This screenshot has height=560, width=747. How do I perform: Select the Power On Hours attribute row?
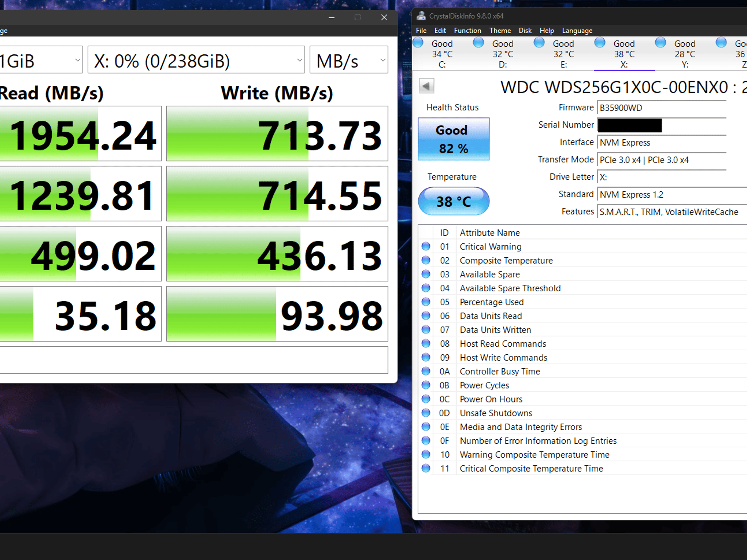tap(583, 399)
